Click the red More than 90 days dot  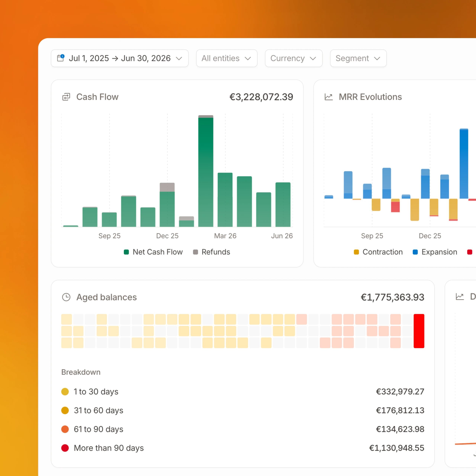[x=65, y=448]
